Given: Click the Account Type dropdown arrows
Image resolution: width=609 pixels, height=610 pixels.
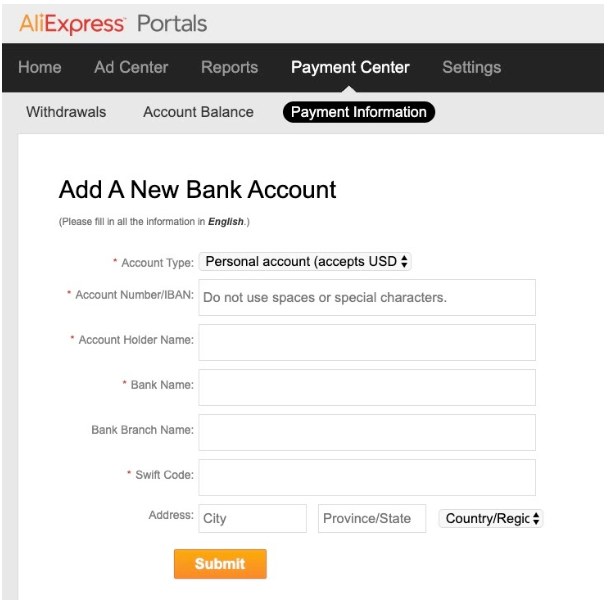Looking at the screenshot, I should pos(404,261).
